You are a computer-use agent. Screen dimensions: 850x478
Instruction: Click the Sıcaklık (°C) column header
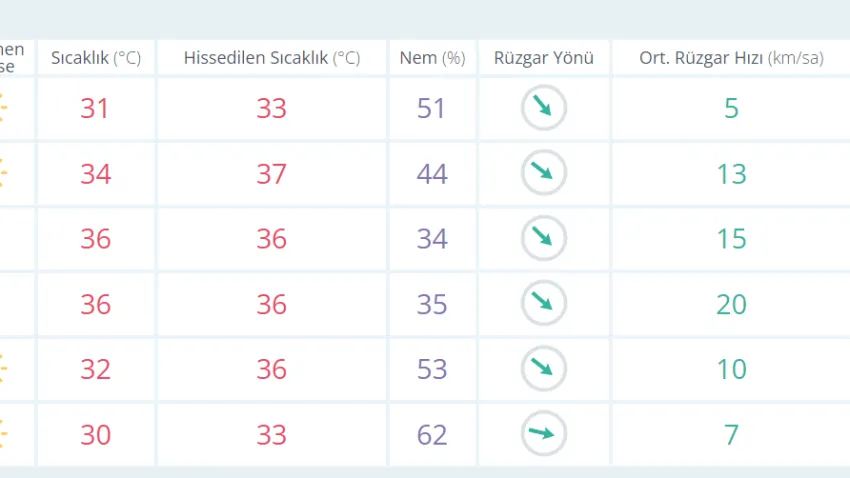coord(96,57)
